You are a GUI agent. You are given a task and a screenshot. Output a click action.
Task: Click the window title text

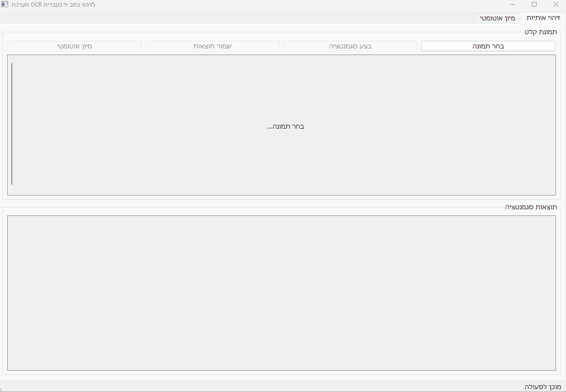click(53, 4)
